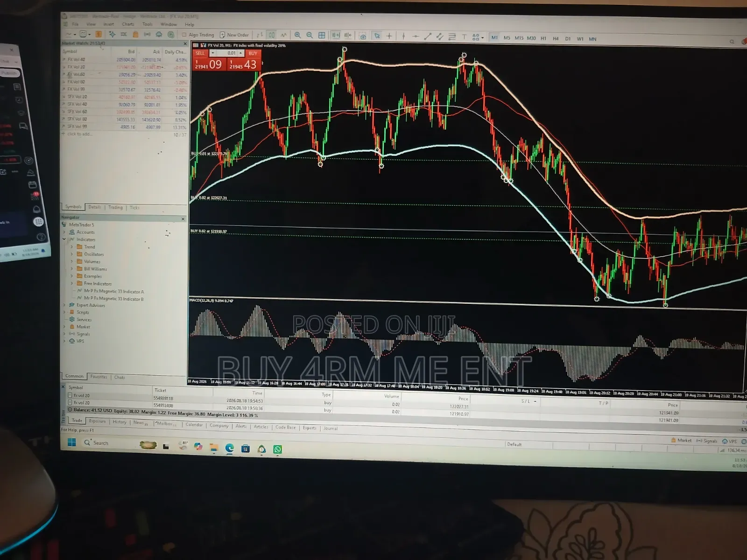Open the Charts menu
Viewport: 747px width, 560px height.
pos(128,24)
